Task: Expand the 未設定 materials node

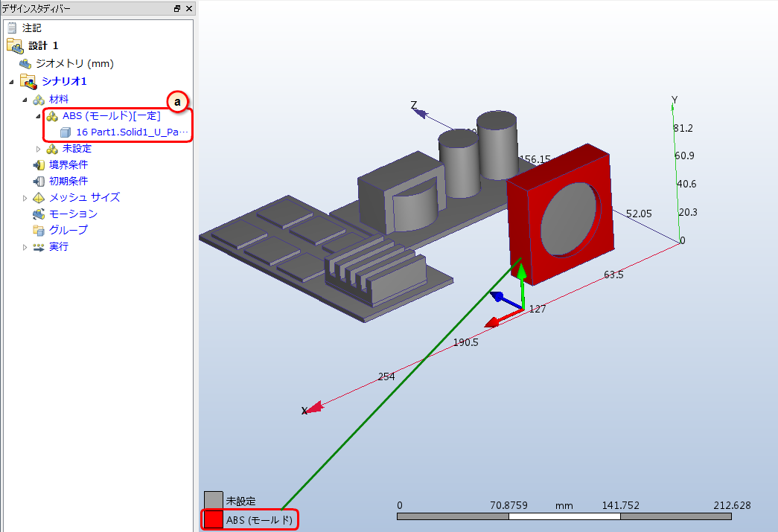Action: [x=38, y=149]
